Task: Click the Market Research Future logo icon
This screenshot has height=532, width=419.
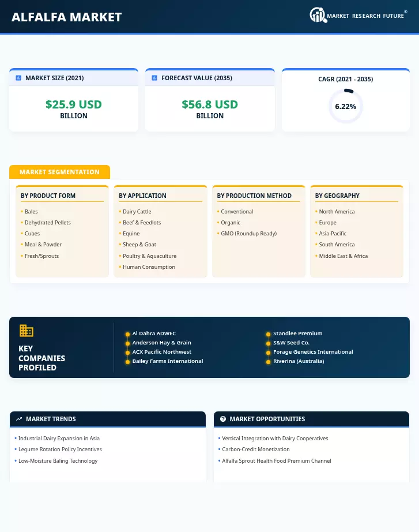Action: 318,15
